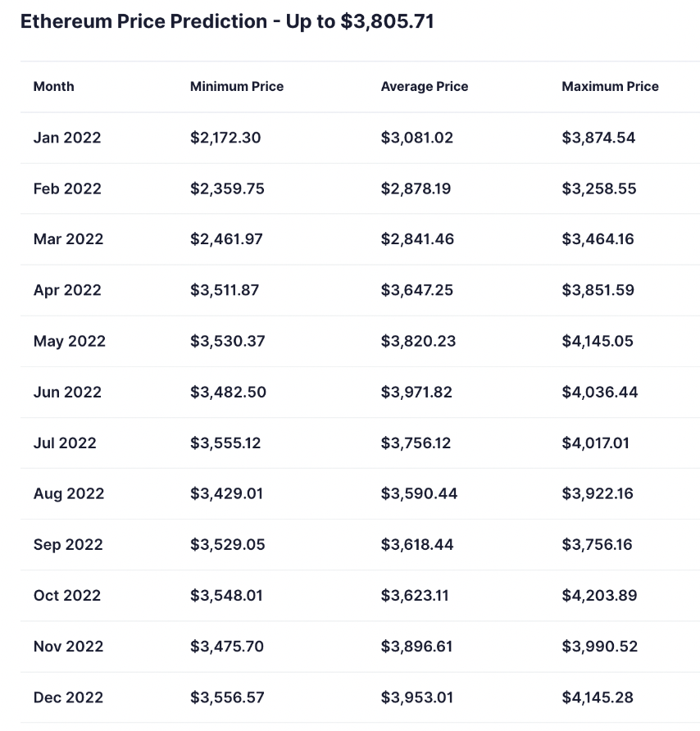700x731 pixels.
Task: Select the Aug 2022 maximum price $3,922.16
Action: (x=597, y=493)
